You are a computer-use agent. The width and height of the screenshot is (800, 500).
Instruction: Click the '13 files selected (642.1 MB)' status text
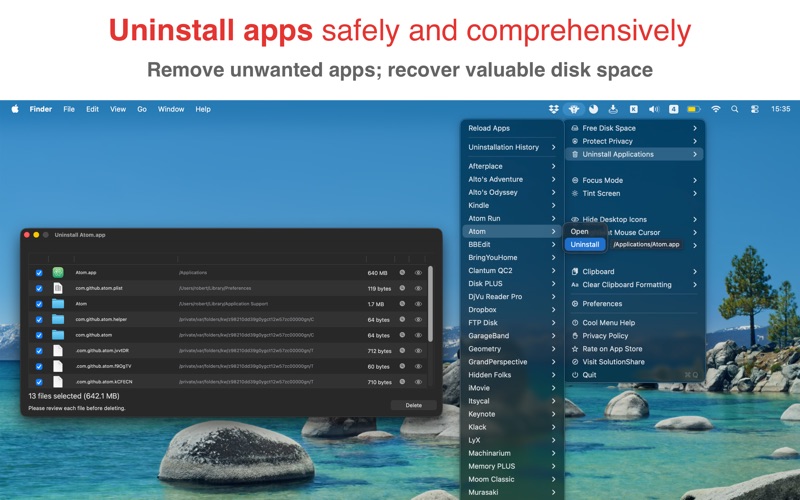pyautogui.click(x=74, y=396)
